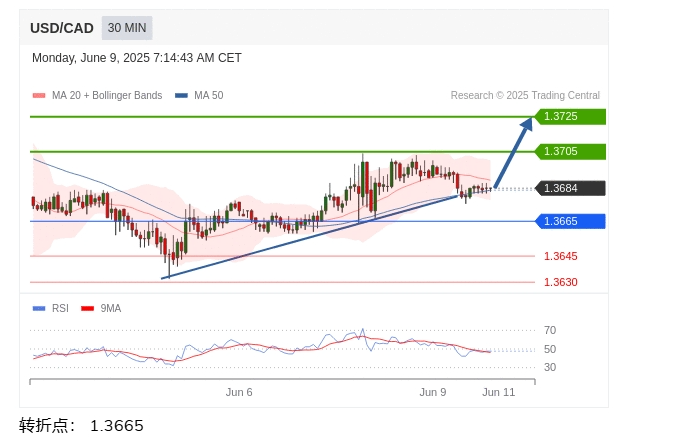Click the Jun 6 date axis label
Viewport: 683px width, 446px height.
(x=239, y=392)
